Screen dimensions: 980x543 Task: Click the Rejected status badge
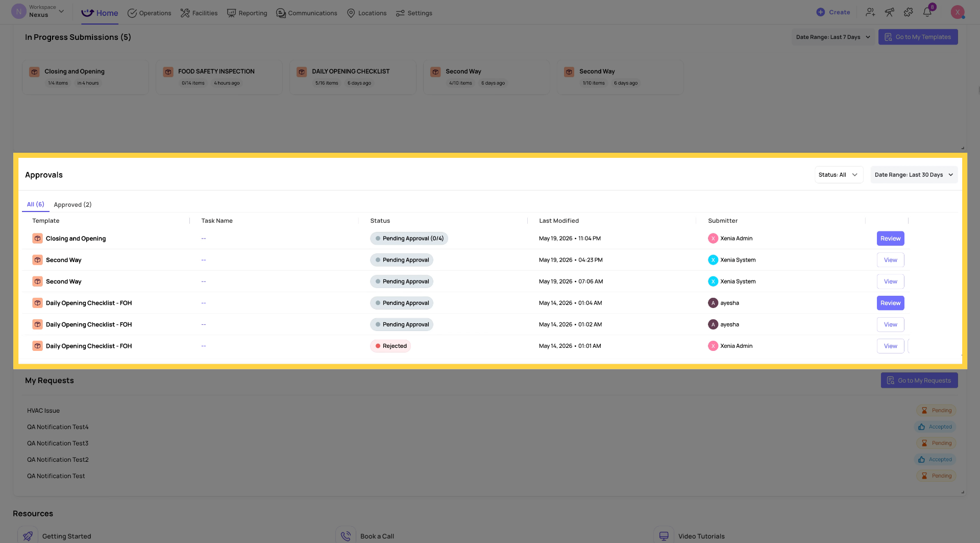click(390, 346)
